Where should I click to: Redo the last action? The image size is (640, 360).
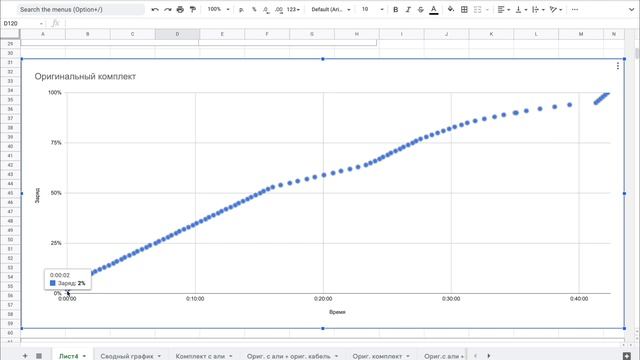(x=167, y=9)
